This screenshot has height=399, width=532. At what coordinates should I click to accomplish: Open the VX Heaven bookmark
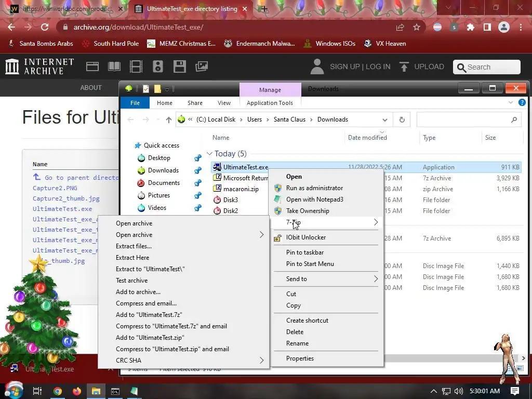(x=385, y=44)
